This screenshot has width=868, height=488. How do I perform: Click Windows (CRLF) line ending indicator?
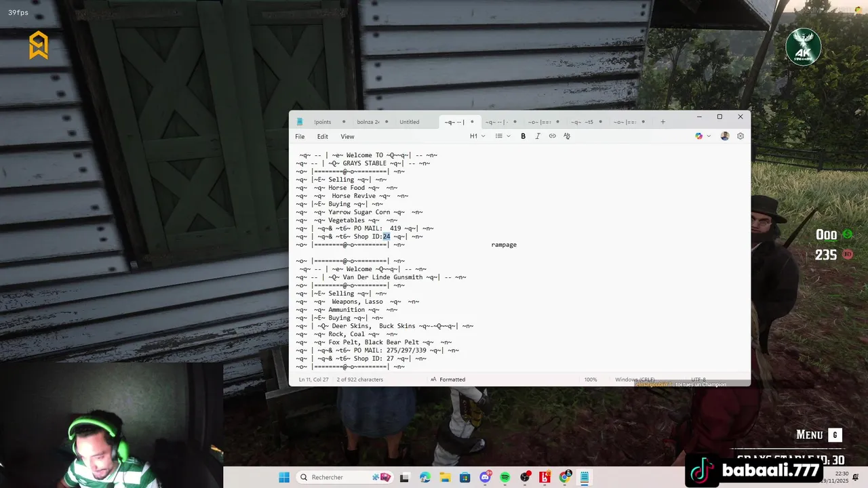(635, 380)
